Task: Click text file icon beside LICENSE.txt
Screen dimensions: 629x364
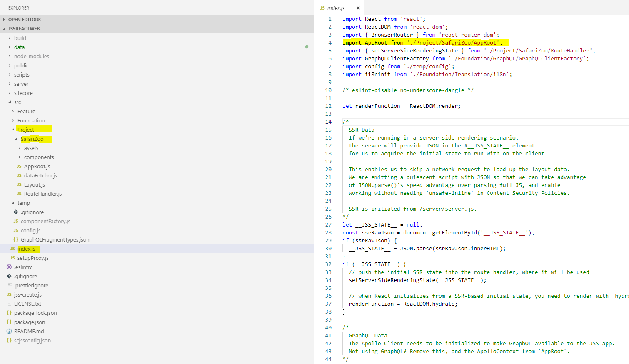Action: coord(9,304)
